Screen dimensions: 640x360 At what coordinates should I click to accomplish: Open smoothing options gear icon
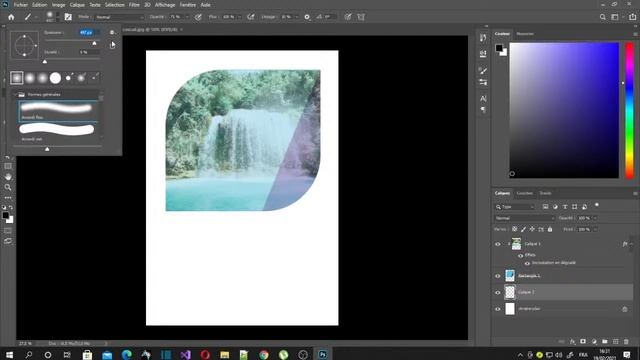(x=307, y=17)
